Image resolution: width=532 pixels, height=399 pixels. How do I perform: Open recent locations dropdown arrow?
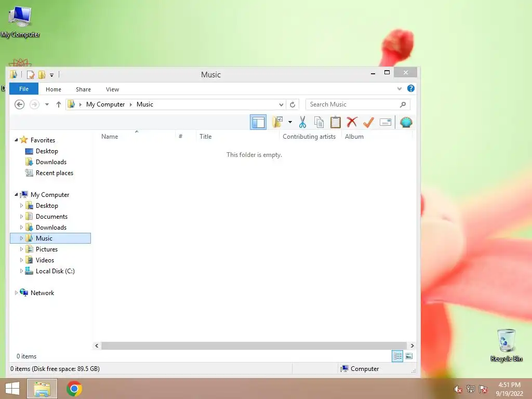click(47, 104)
